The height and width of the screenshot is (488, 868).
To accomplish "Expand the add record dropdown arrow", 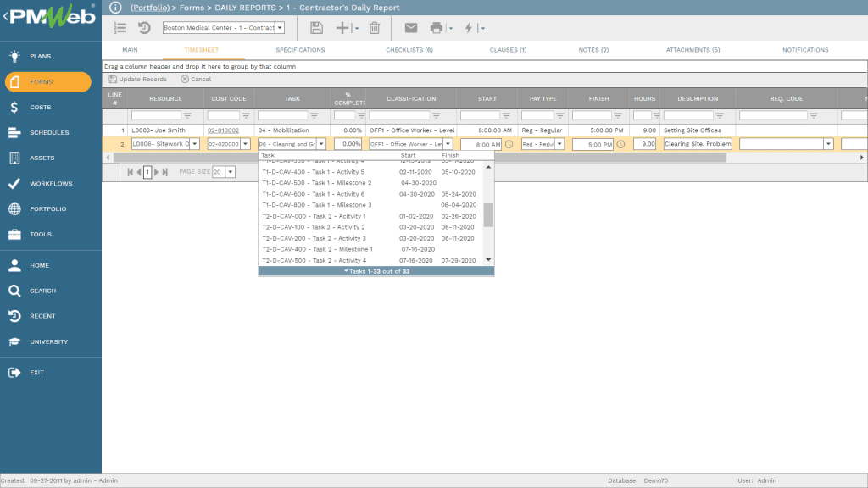I will pos(357,28).
